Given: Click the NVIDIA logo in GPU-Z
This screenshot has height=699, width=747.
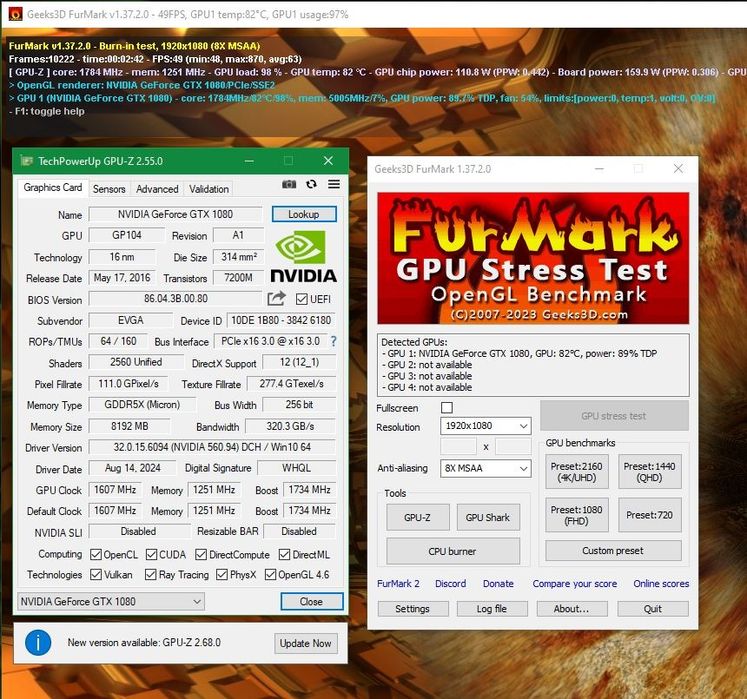Looking at the screenshot, I should point(303,256).
